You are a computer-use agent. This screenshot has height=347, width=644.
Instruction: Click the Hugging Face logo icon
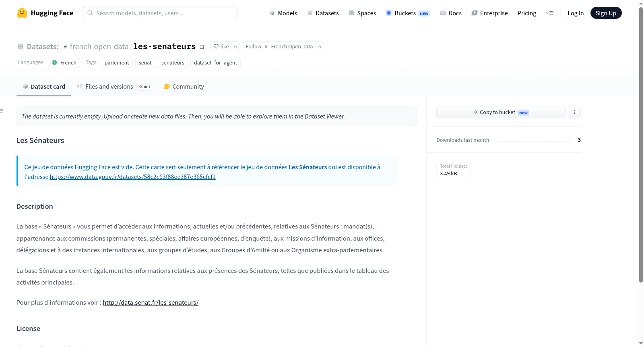pyautogui.click(x=22, y=13)
